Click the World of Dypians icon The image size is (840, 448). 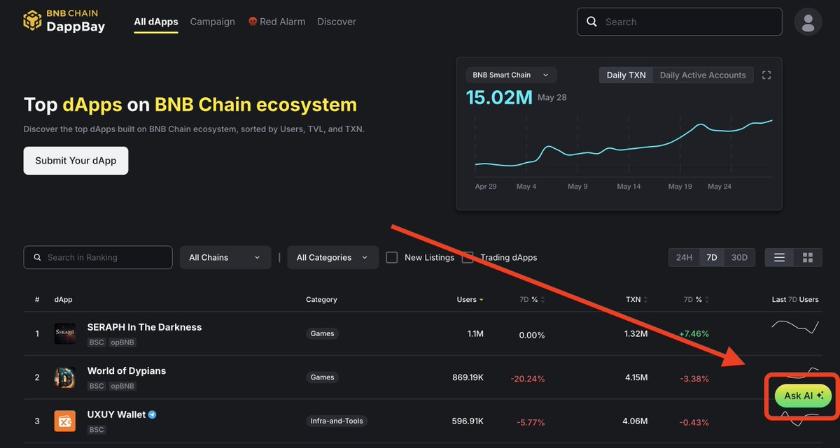click(x=65, y=377)
